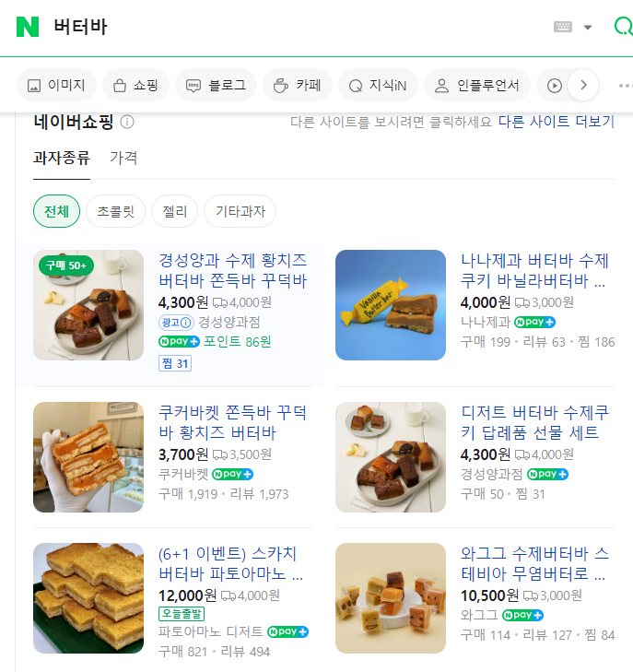Screen dimensions: 633x672
Task: Open the 카페 search category
Action: tap(298, 86)
